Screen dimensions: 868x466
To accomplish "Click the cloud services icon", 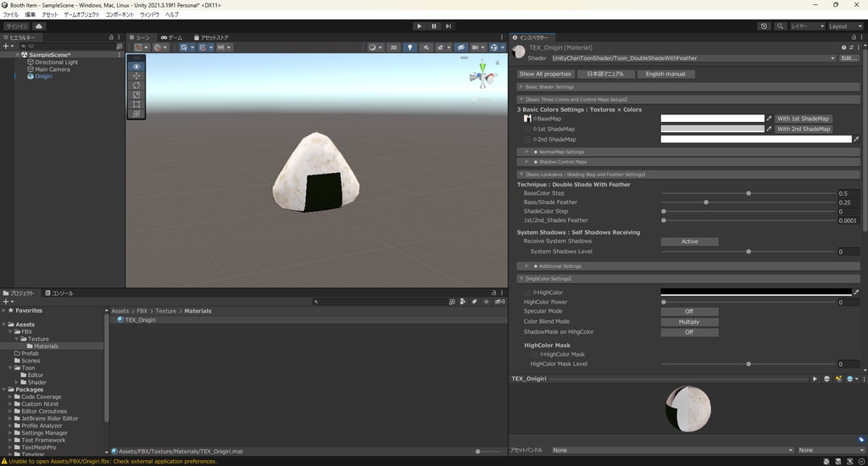I will tap(39, 26).
